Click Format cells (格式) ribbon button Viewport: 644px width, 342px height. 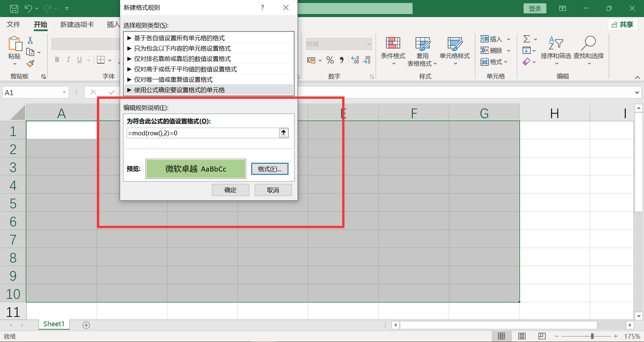tap(494, 62)
